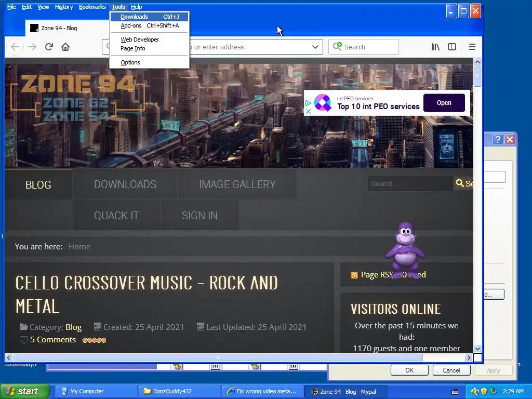Select Add-ons in the Tools menu
Viewport: 532px width, 399px height.
click(149, 25)
